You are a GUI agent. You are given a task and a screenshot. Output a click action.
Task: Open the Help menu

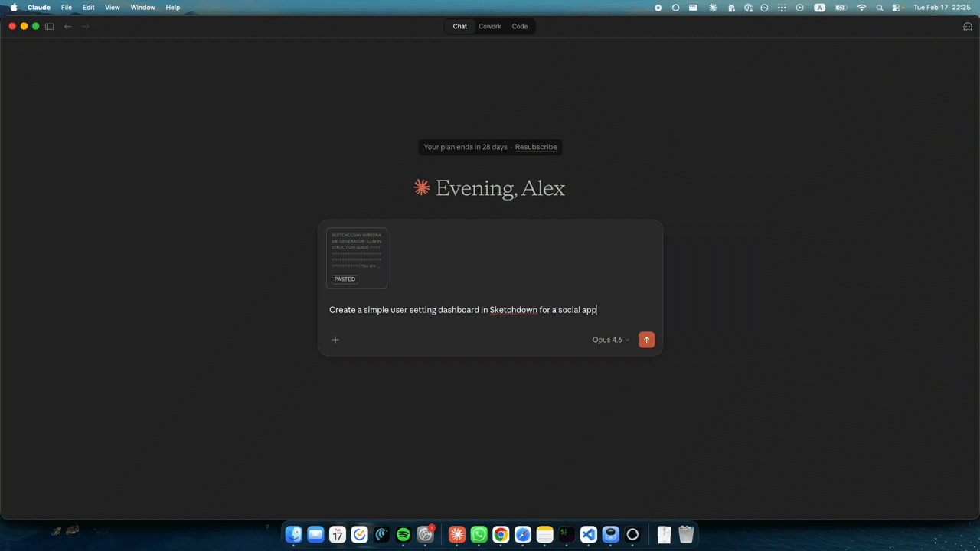pyautogui.click(x=173, y=7)
